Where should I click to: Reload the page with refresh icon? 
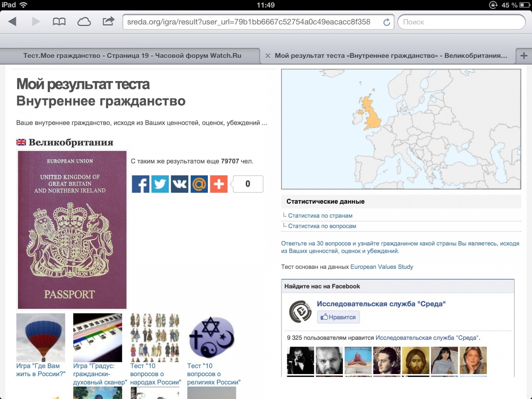coord(387,22)
